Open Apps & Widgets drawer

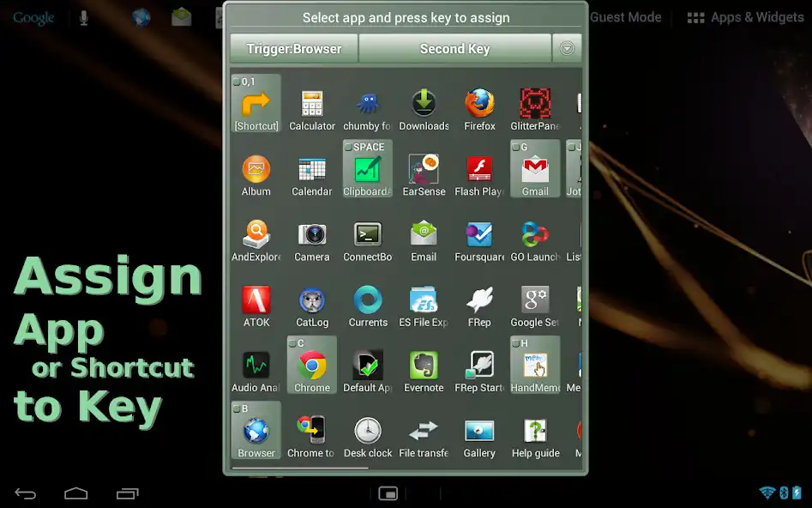click(x=746, y=17)
